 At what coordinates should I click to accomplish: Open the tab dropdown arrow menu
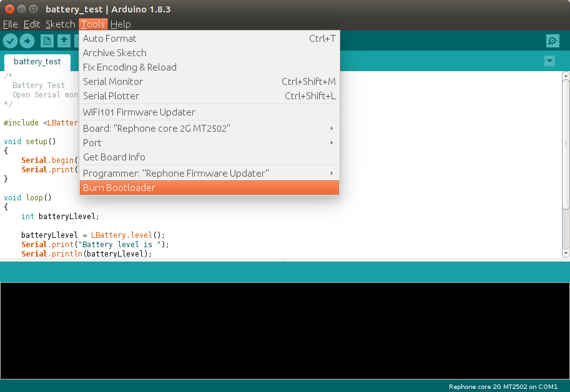pos(549,61)
